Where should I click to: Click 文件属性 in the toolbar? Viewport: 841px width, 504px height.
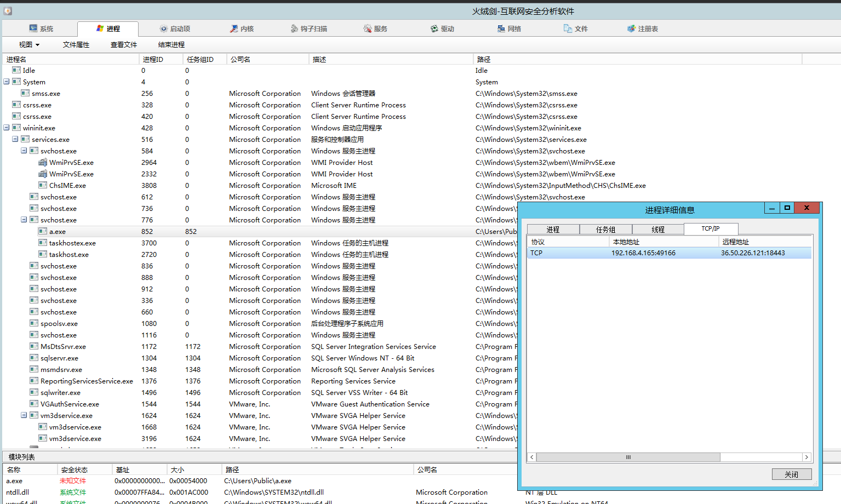[x=76, y=45]
